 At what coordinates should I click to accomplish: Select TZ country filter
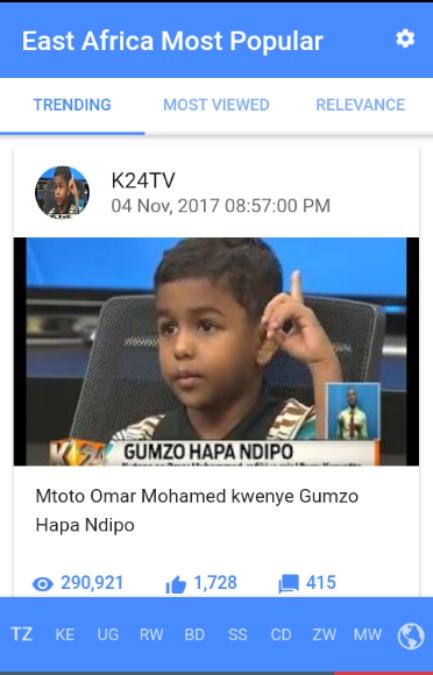tap(22, 634)
